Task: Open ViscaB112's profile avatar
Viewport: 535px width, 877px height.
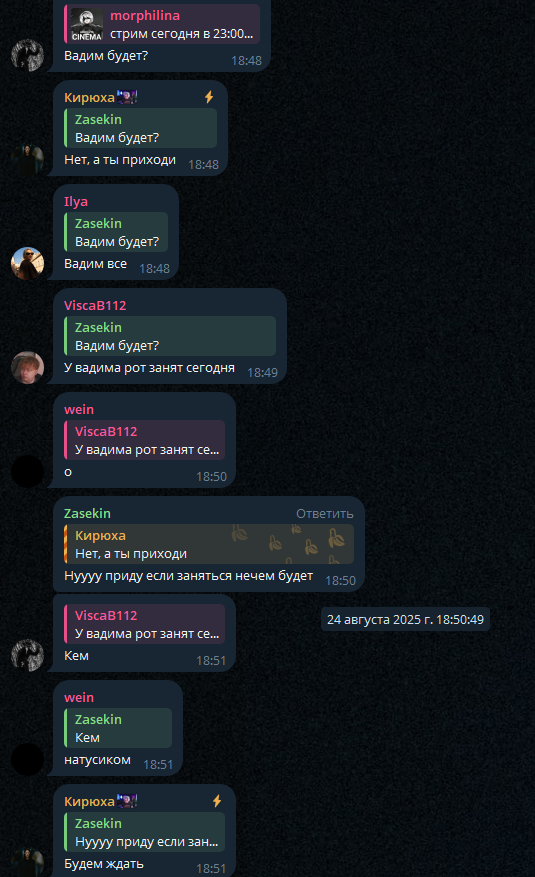Action: (x=27, y=367)
